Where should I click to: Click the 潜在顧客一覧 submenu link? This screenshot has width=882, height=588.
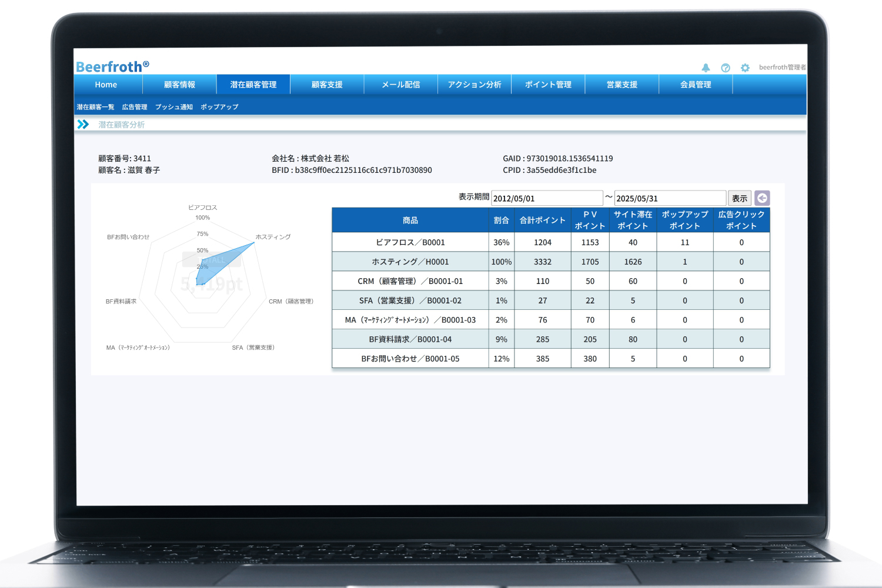coord(95,107)
